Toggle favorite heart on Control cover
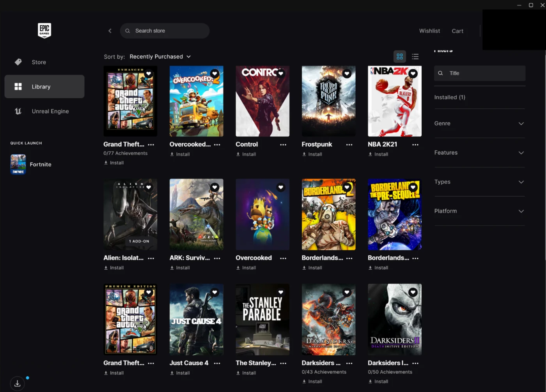This screenshot has height=392, width=546. point(281,73)
